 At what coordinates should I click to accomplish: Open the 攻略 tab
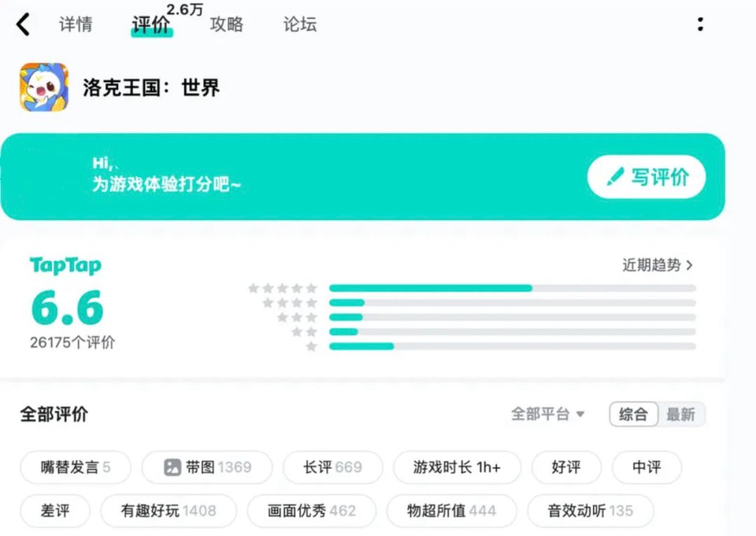pos(227,25)
